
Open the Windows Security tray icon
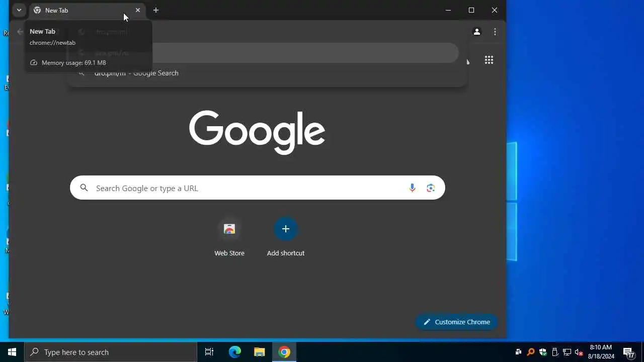pyautogui.click(x=543, y=352)
